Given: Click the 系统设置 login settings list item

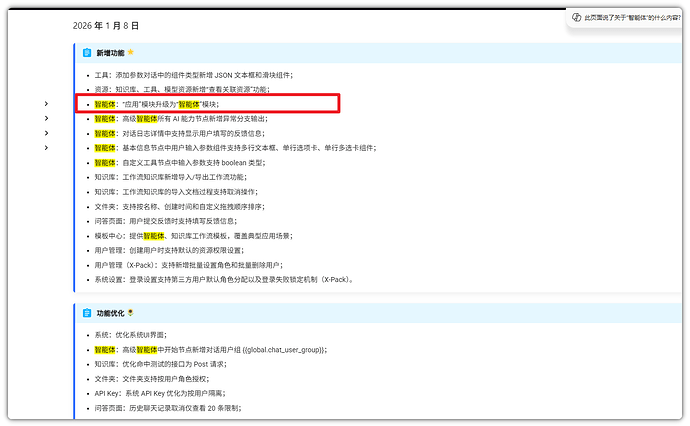Looking at the screenshot, I should click(x=224, y=280).
